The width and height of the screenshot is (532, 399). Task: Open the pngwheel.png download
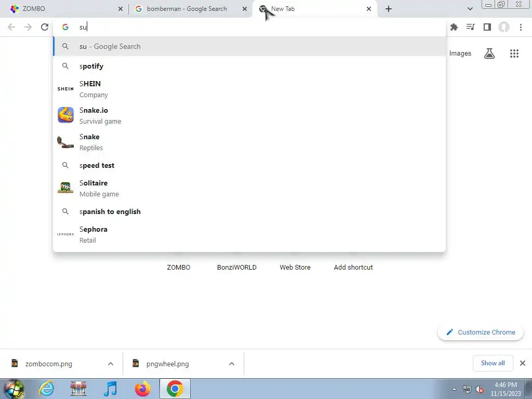[x=168, y=364]
